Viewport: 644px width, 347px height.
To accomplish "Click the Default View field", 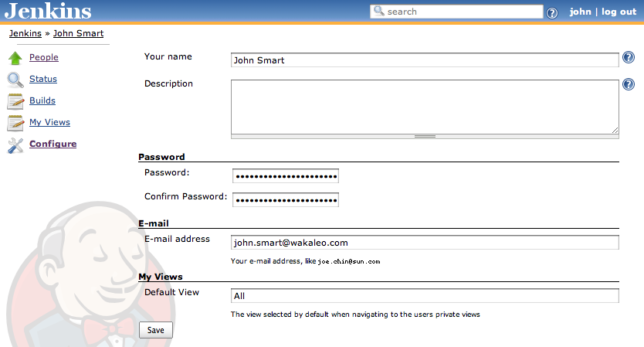I will click(x=425, y=296).
